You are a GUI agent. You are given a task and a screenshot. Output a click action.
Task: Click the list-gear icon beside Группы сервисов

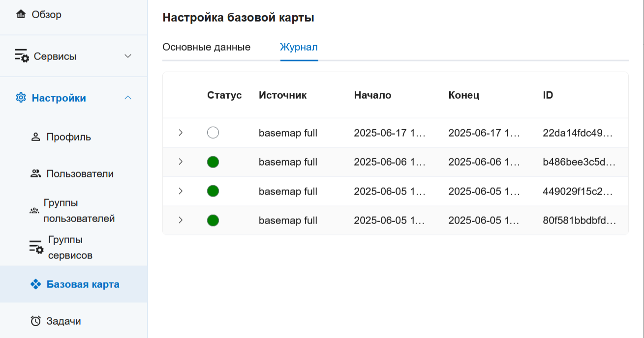[36, 247]
